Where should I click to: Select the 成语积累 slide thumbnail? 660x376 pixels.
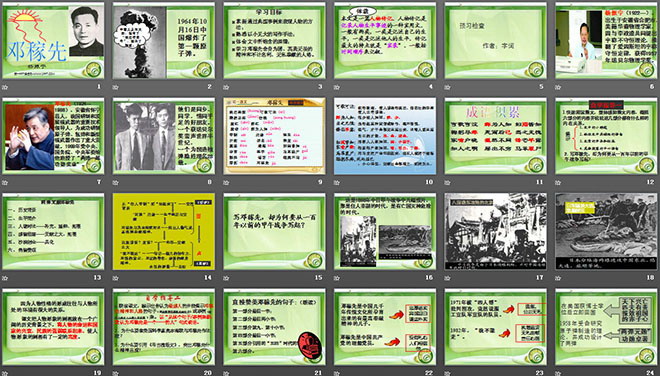point(496,136)
